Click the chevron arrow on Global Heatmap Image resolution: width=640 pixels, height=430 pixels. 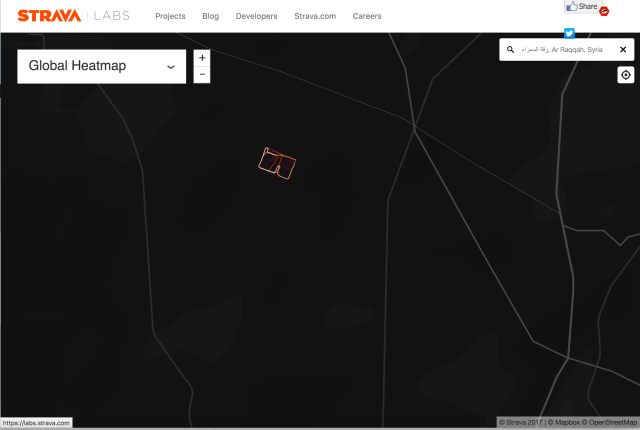click(170, 67)
